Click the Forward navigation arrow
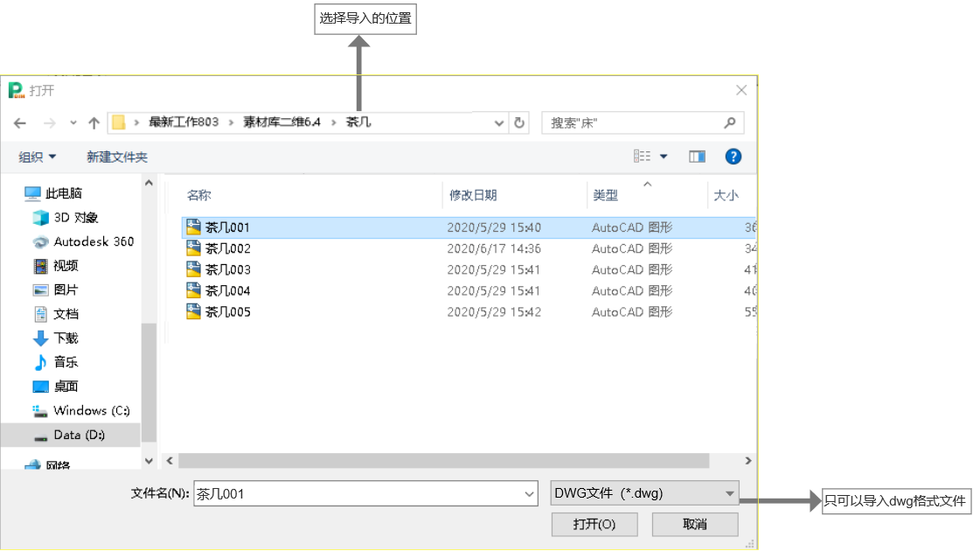Screen dimensions: 980x551 pos(49,123)
